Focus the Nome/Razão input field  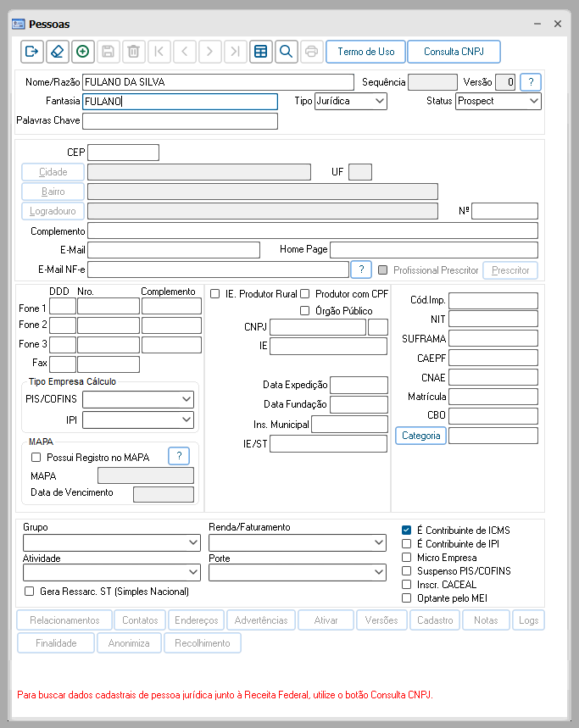click(x=218, y=82)
